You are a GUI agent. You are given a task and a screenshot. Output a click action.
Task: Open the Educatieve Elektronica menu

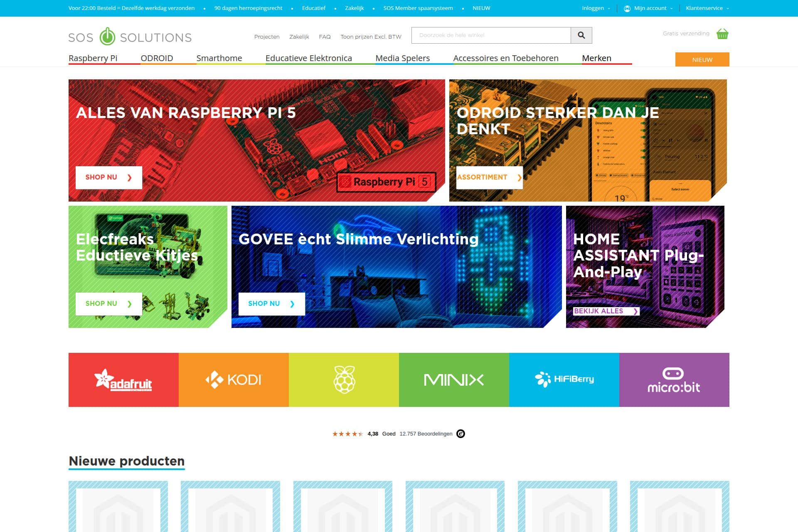point(309,58)
